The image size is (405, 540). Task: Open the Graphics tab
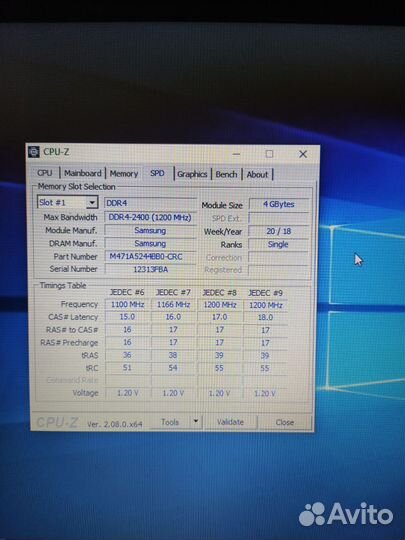coord(192,174)
